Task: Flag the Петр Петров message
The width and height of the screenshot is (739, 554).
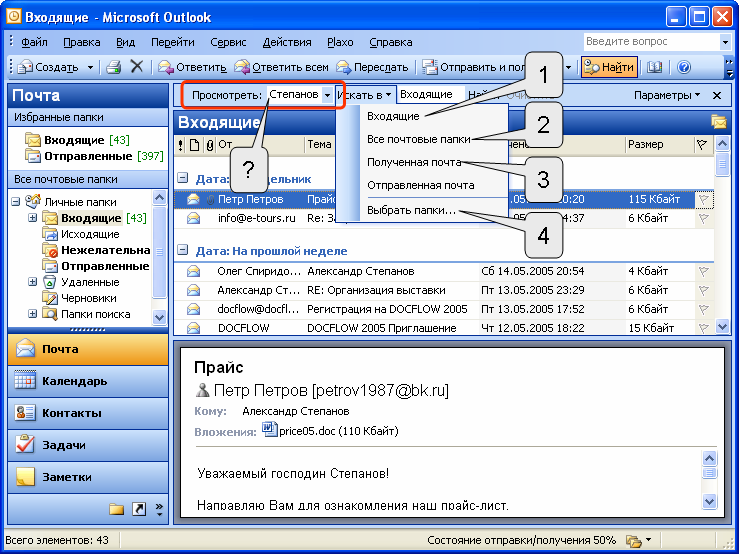Action: (703, 199)
